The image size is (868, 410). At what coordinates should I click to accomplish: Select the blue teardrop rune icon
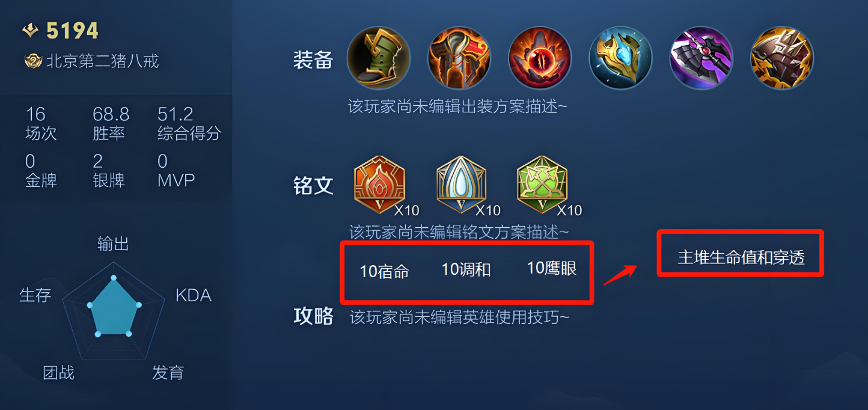point(461,185)
